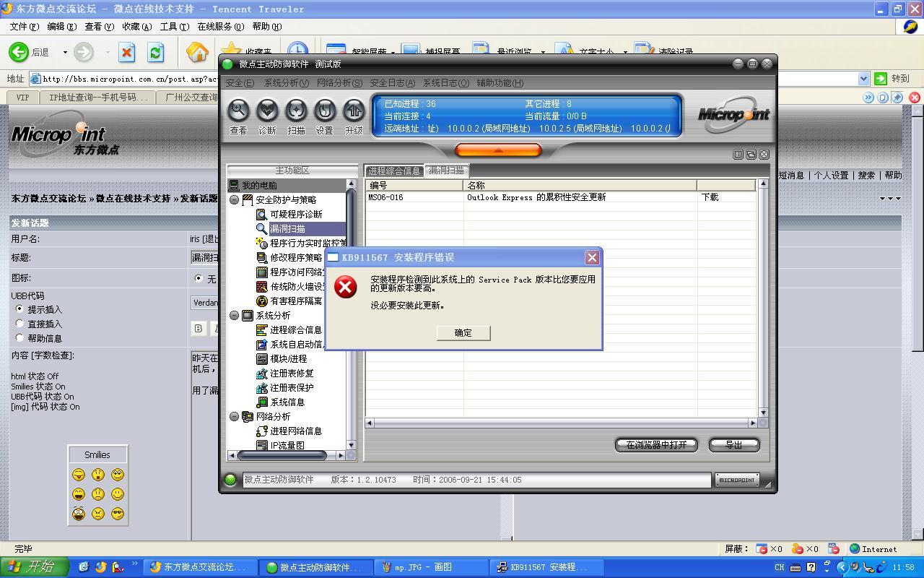Click the vulnerability list horizontal scrollbar
Viewport: 924px width, 578px height.
pos(561,423)
